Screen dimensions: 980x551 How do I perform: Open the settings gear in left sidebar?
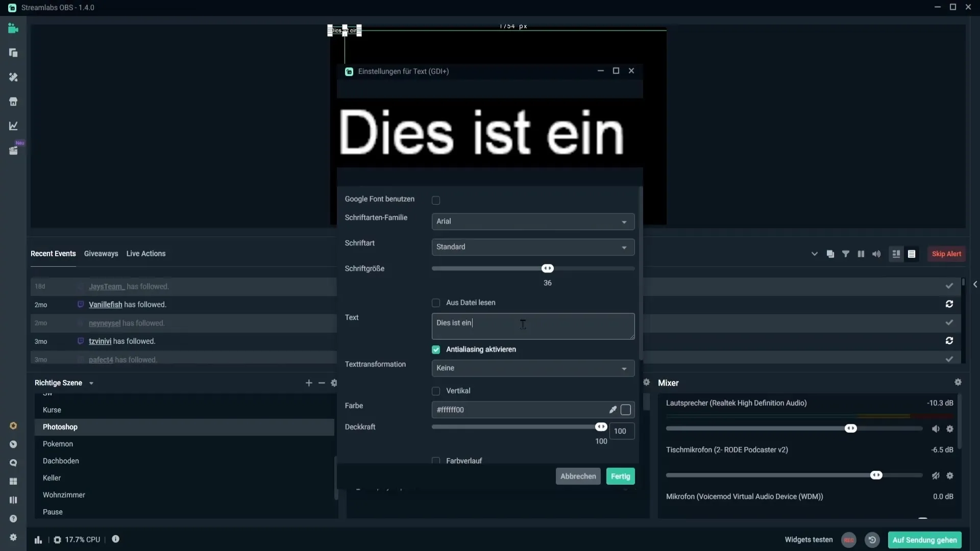[x=13, y=537]
